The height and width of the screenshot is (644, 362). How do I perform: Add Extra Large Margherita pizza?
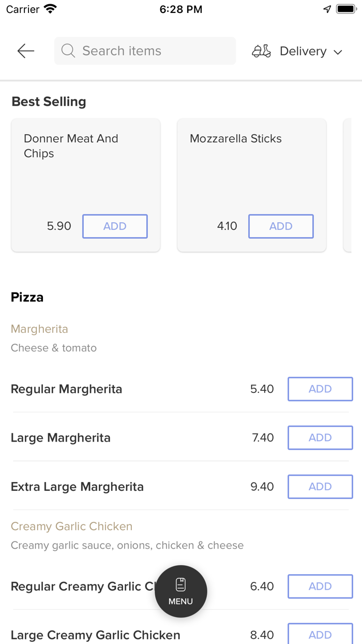320,487
